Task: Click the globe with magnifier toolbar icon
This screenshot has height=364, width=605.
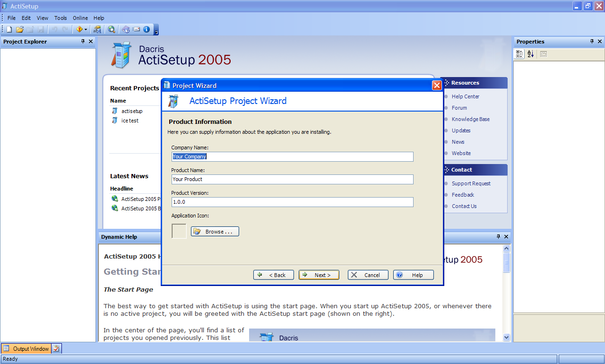Action: tap(112, 29)
